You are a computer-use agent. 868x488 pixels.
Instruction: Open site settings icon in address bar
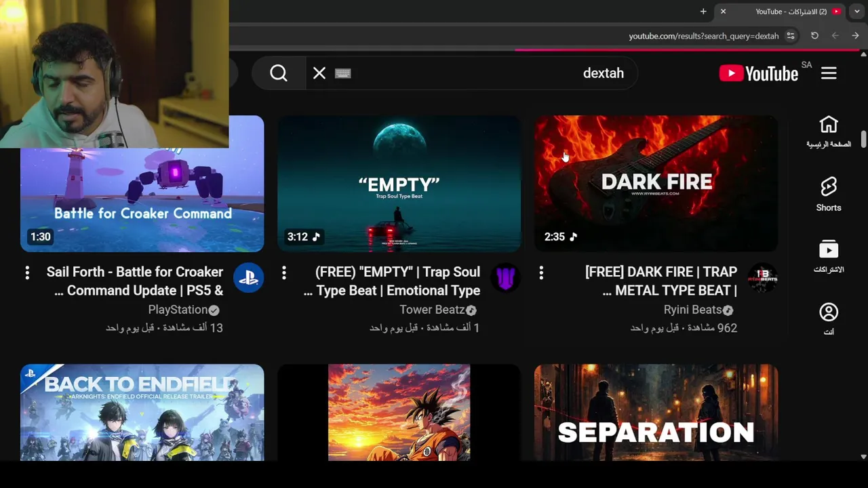pyautogui.click(x=791, y=36)
